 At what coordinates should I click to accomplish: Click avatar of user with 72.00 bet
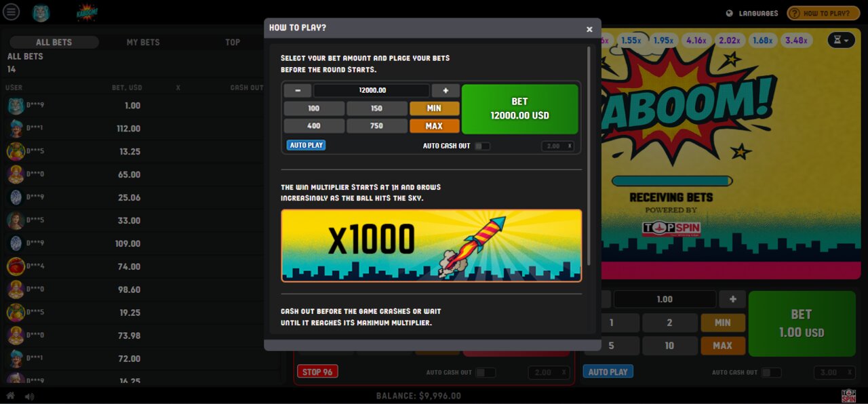pos(16,359)
